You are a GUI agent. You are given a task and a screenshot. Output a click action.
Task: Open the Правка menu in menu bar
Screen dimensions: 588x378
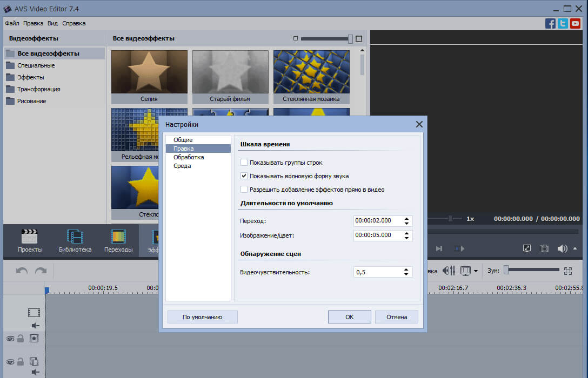click(33, 23)
